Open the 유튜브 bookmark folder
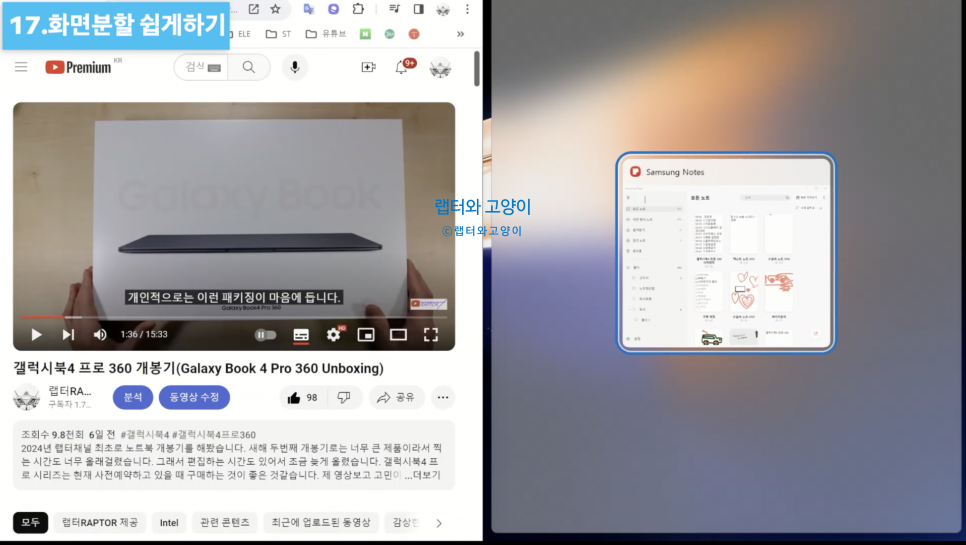966x545 pixels. click(326, 34)
